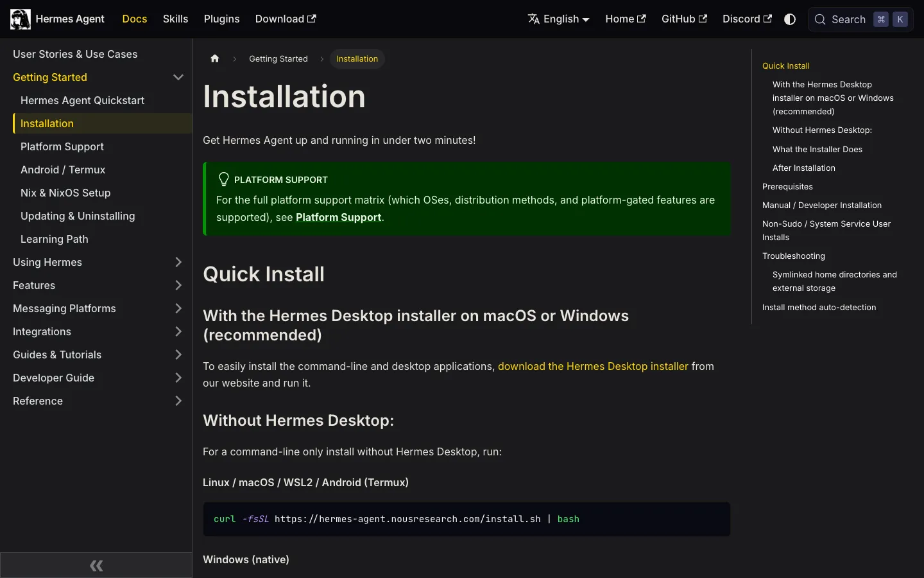Open the Plugins nav item
The width and height of the screenshot is (924, 578).
click(221, 19)
